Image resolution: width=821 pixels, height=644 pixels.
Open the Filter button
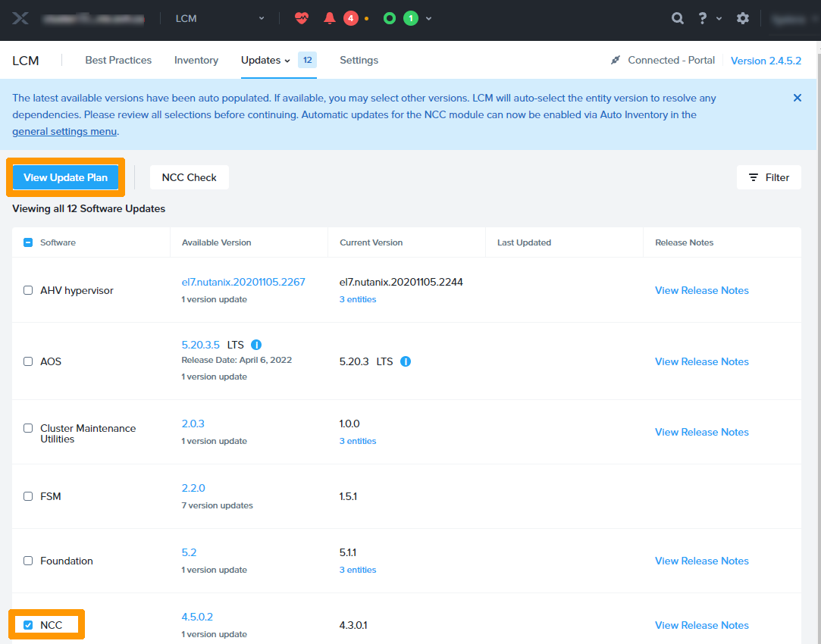(x=769, y=177)
